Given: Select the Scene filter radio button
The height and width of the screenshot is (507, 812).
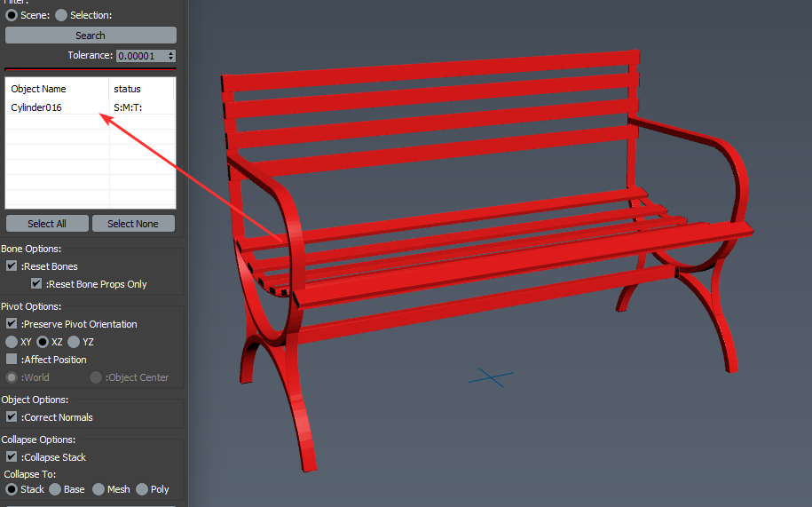Looking at the screenshot, I should [x=12, y=15].
